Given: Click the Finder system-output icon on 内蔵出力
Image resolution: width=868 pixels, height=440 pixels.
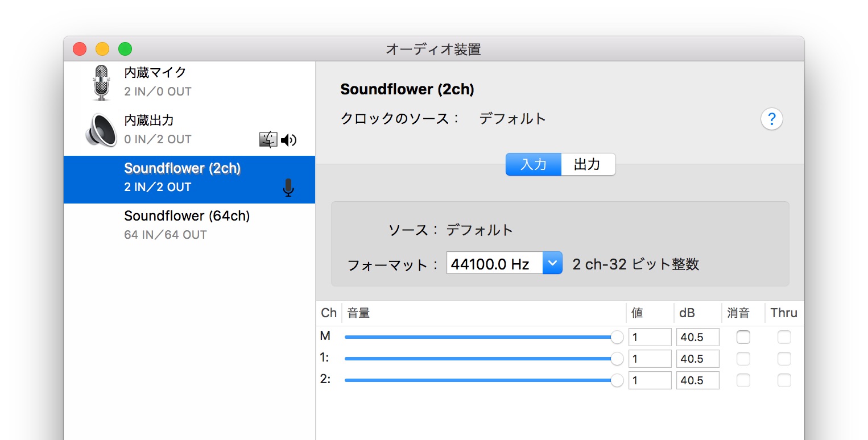Looking at the screenshot, I should [268, 140].
